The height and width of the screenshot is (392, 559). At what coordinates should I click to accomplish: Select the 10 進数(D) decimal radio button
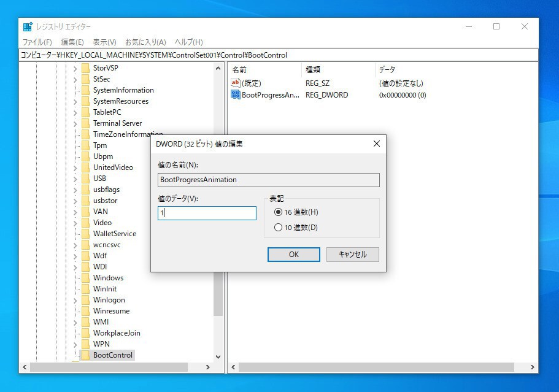pyautogui.click(x=278, y=228)
